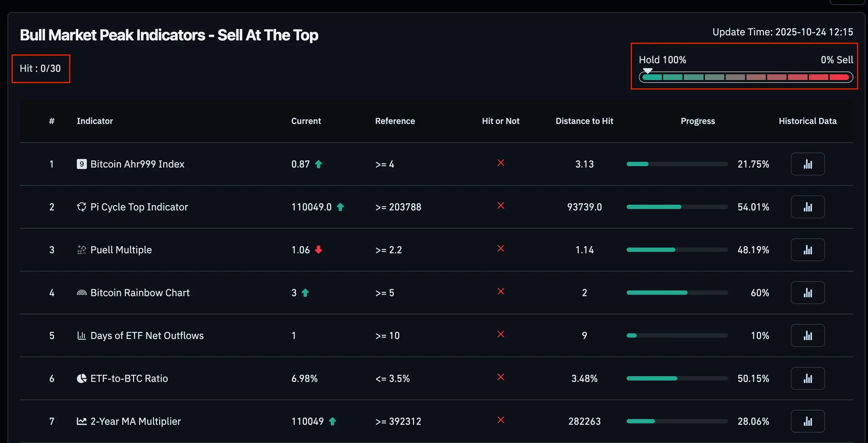
Task: Click the rainbow icon beside Bitcoin Rainbow Chart
Action: [82, 293]
